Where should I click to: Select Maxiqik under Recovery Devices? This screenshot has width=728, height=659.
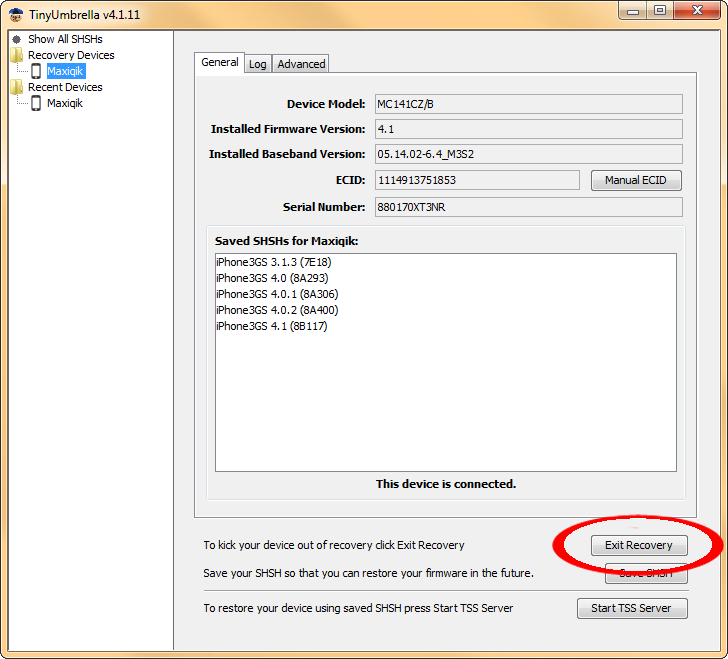pyautogui.click(x=65, y=71)
